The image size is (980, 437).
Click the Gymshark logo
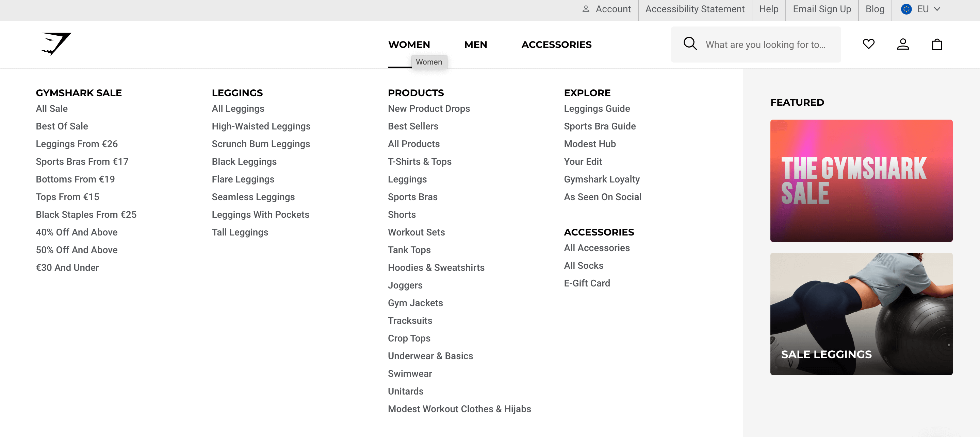tap(55, 43)
